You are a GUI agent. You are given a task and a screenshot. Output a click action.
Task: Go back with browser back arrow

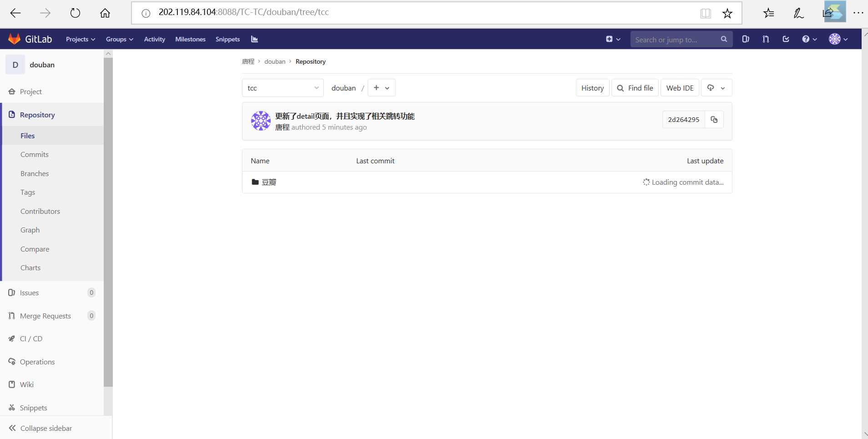(16, 13)
